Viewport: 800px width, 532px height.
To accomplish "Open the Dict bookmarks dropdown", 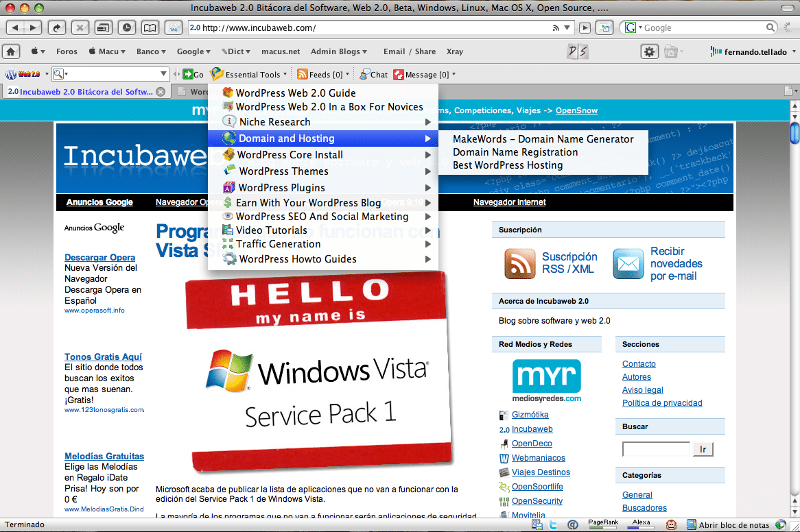I will pos(236,51).
